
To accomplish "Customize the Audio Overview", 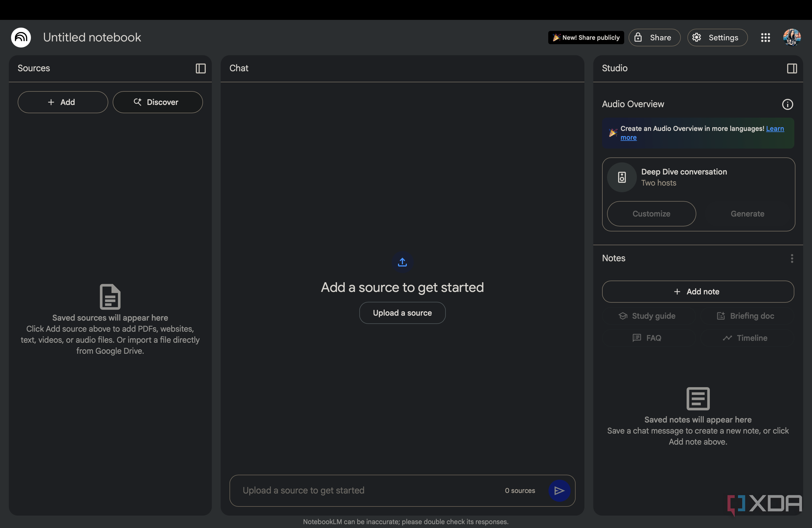I will (651, 213).
